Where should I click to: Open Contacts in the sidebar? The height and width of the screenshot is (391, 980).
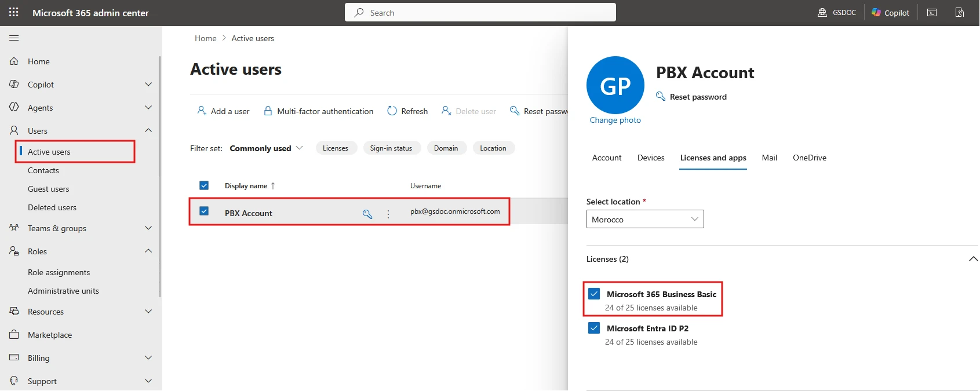(43, 170)
